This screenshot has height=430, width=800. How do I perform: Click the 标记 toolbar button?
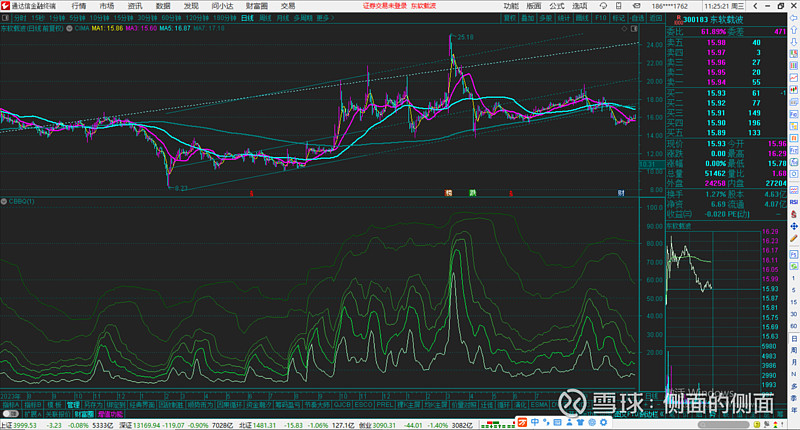click(x=618, y=18)
